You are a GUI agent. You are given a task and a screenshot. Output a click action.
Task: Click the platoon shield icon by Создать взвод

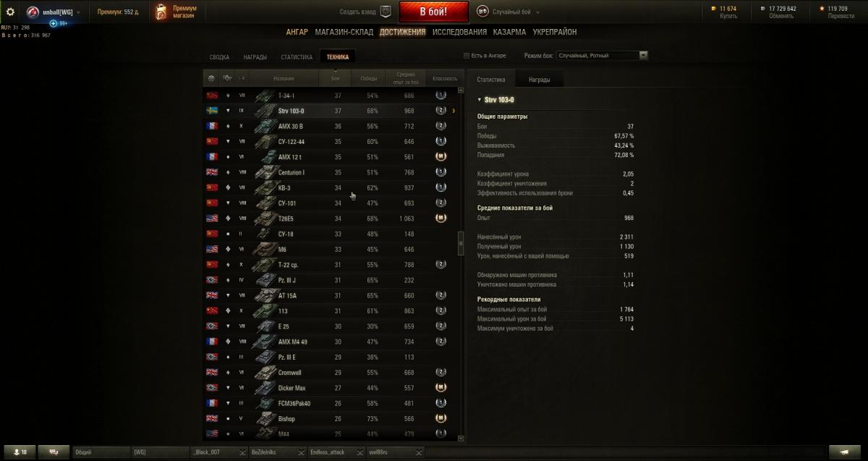click(x=386, y=12)
